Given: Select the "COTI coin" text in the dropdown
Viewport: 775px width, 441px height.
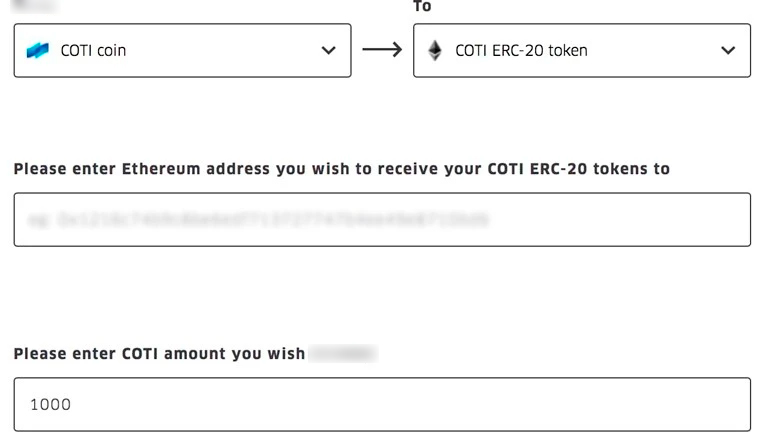Looking at the screenshot, I should coord(93,50).
